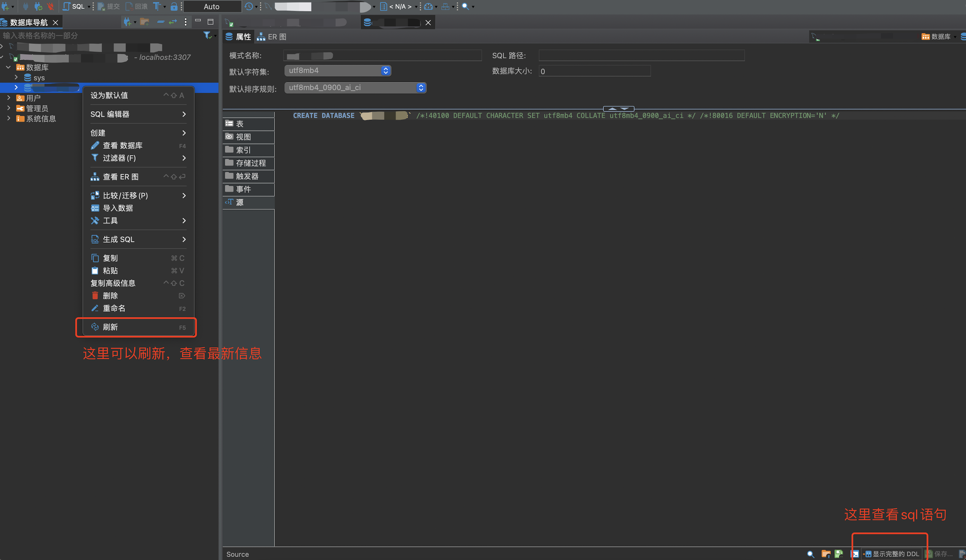
Task: Click the transaction mode T icon
Action: pyautogui.click(x=157, y=6)
